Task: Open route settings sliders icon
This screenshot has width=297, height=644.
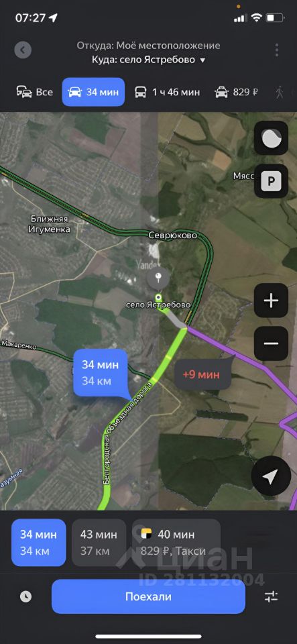Action: (x=271, y=596)
